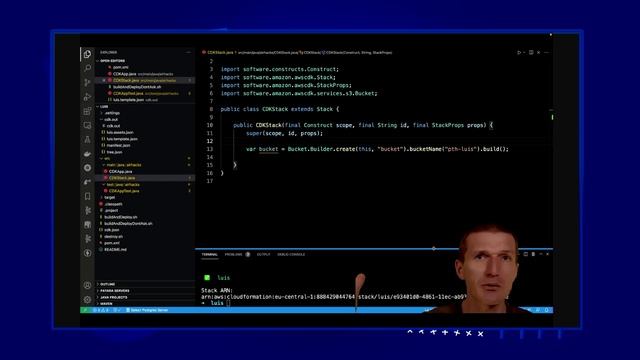Switch to the Debug Console tab
Image resolution: width=640 pixels, height=360 pixels.
(x=291, y=254)
